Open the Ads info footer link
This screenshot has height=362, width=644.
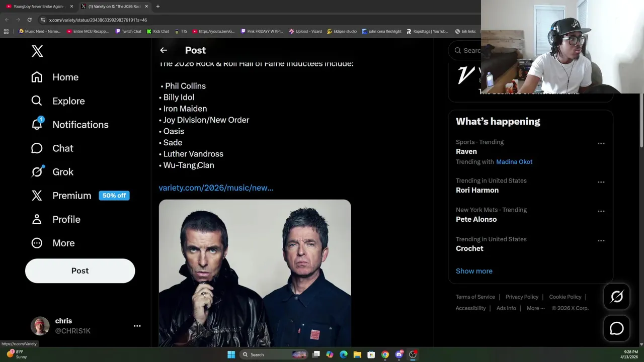click(506, 308)
